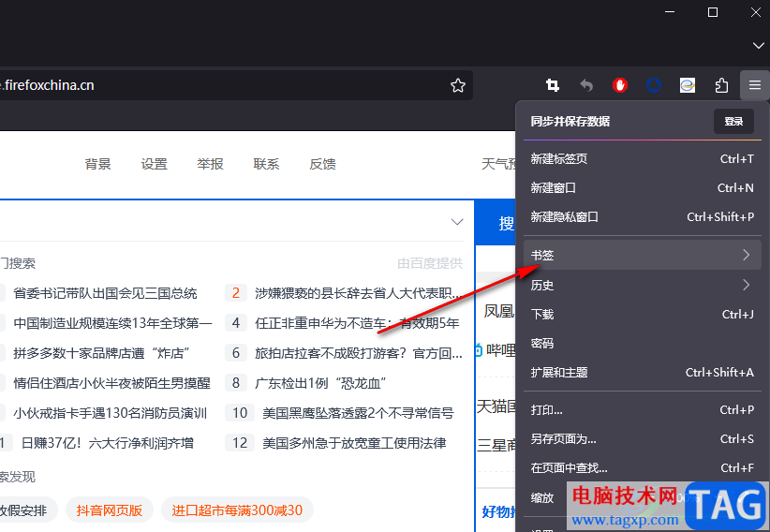This screenshot has width=770, height=532.
Task: Click the undo back-arrow toolbar icon
Action: (586, 85)
